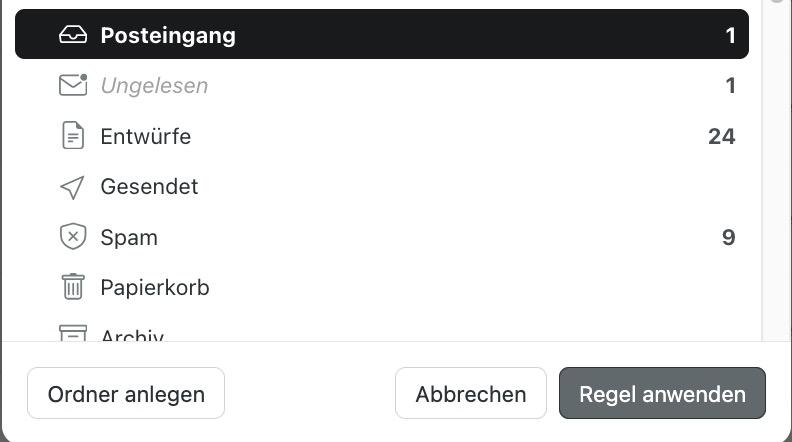
Task: Click the paper plane icon beside Gesendet
Action: [73, 187]
